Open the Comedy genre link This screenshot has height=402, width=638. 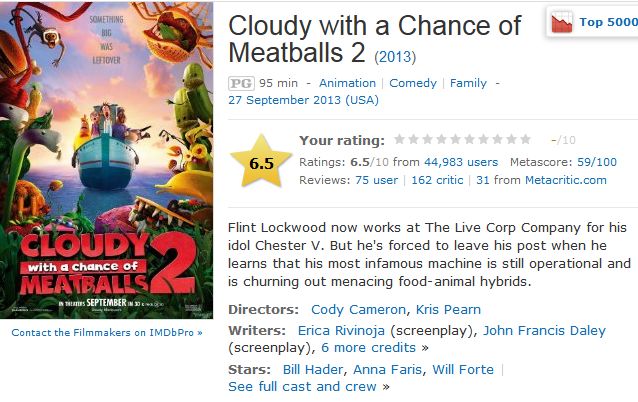(x=413, y=83)
